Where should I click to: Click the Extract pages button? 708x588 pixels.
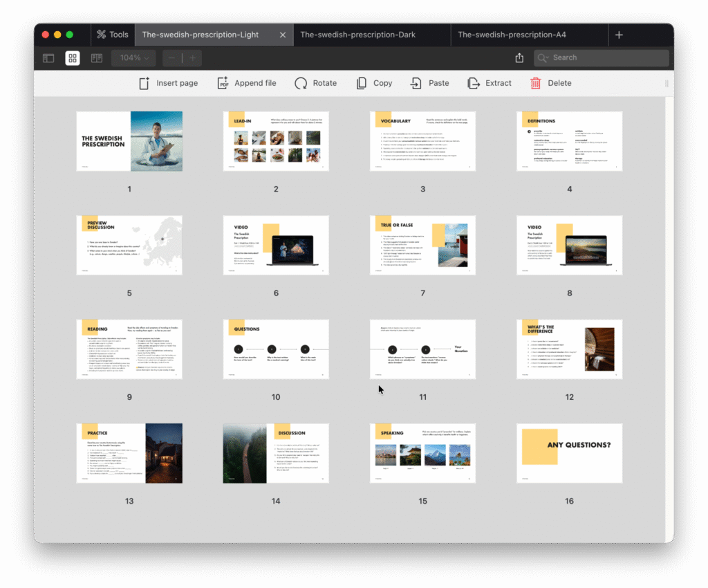pos(490,83)
